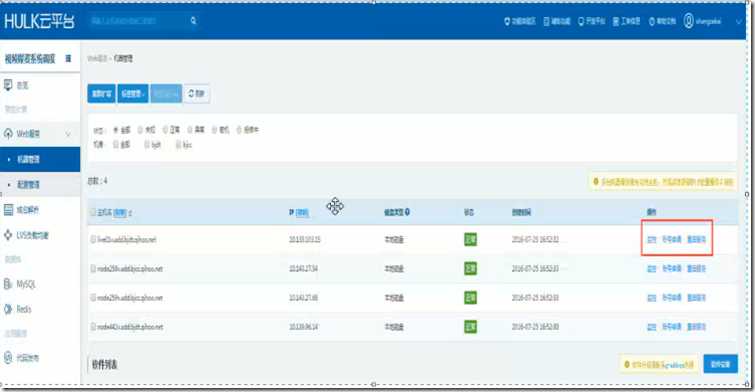Click the info icon beside the disk type header
The width and height of the screenshot is (755, 392).
pos(407,212)
